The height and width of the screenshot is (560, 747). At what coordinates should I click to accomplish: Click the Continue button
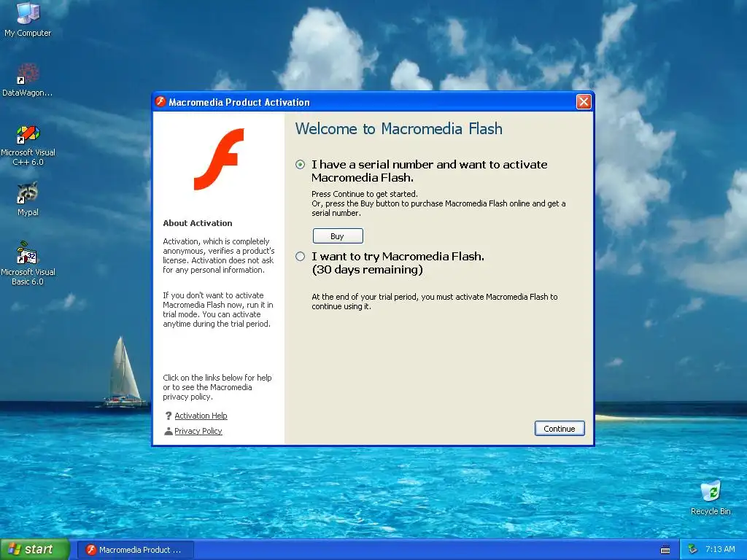(x=560, y=429)
